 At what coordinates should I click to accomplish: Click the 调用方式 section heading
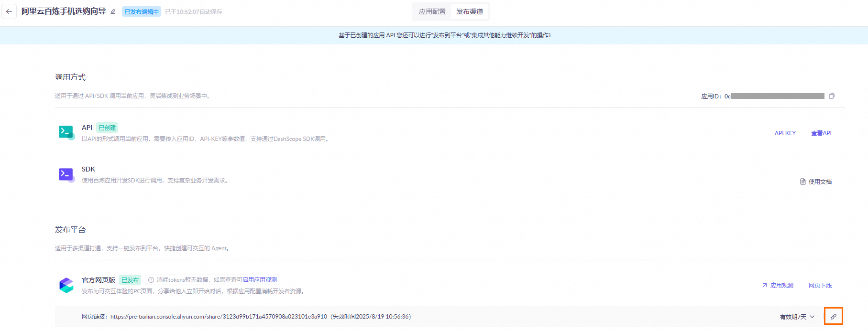pos(70,77)
